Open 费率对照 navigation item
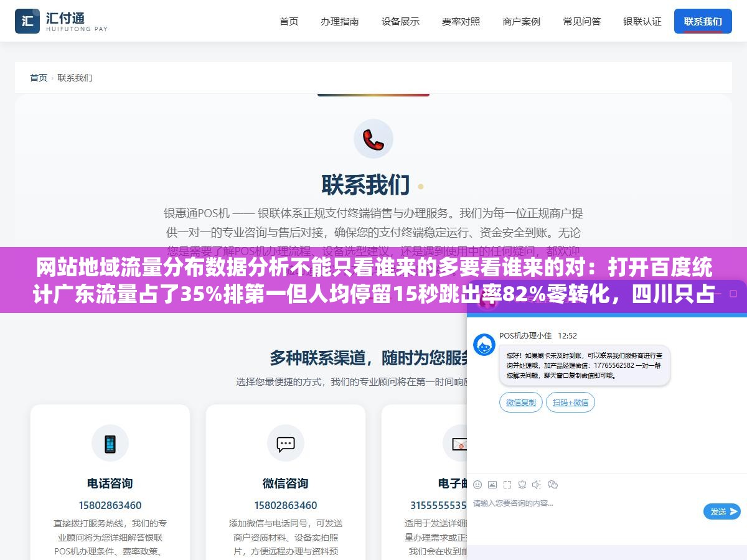The height and width of the screenshot is (560, 747). tap(461, 21)
